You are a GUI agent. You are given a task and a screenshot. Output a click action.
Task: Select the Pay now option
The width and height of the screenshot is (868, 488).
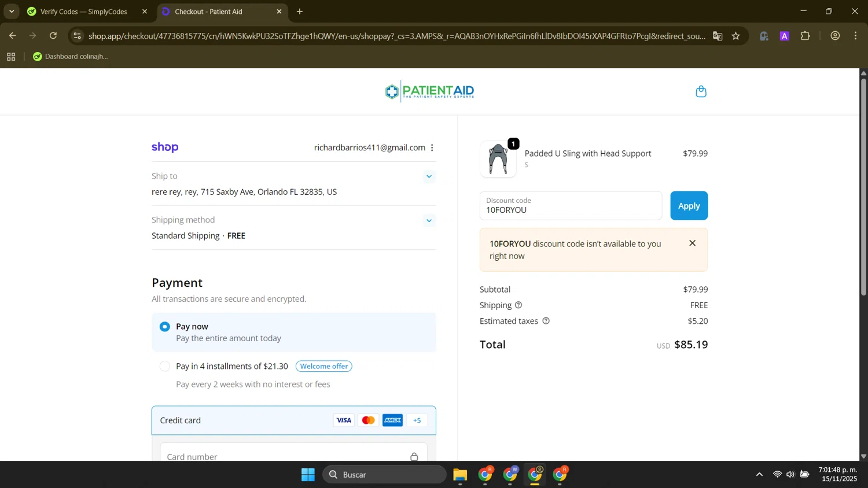click(165, 327)
